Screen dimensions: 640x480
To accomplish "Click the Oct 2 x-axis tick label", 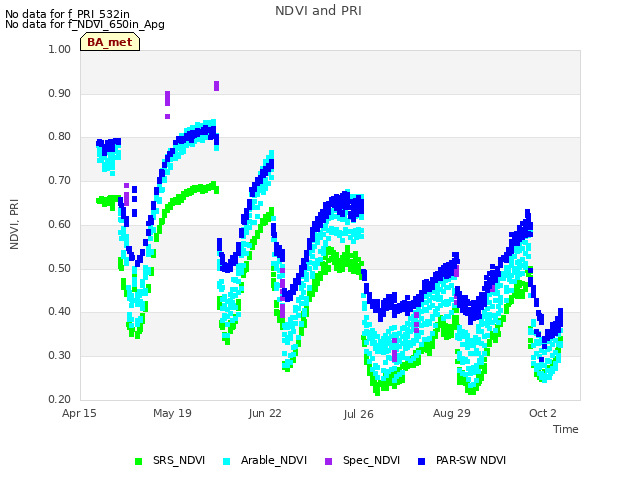I will coord(542,413).
